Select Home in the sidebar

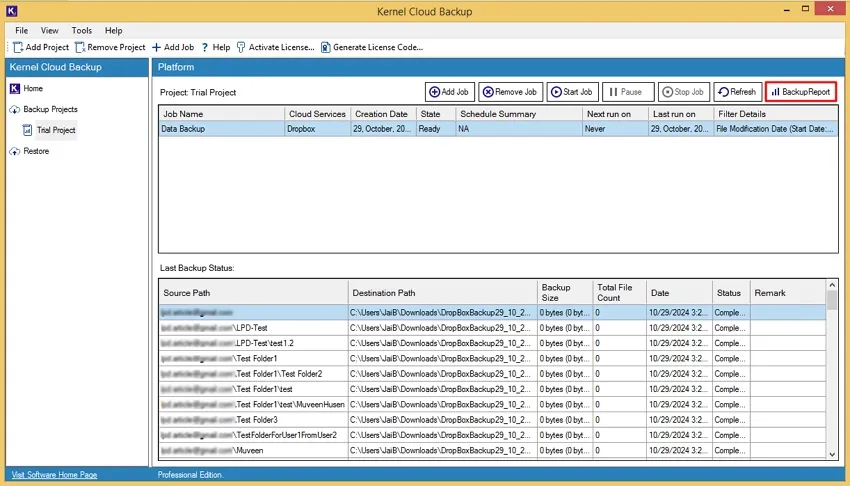pos(33,88)
